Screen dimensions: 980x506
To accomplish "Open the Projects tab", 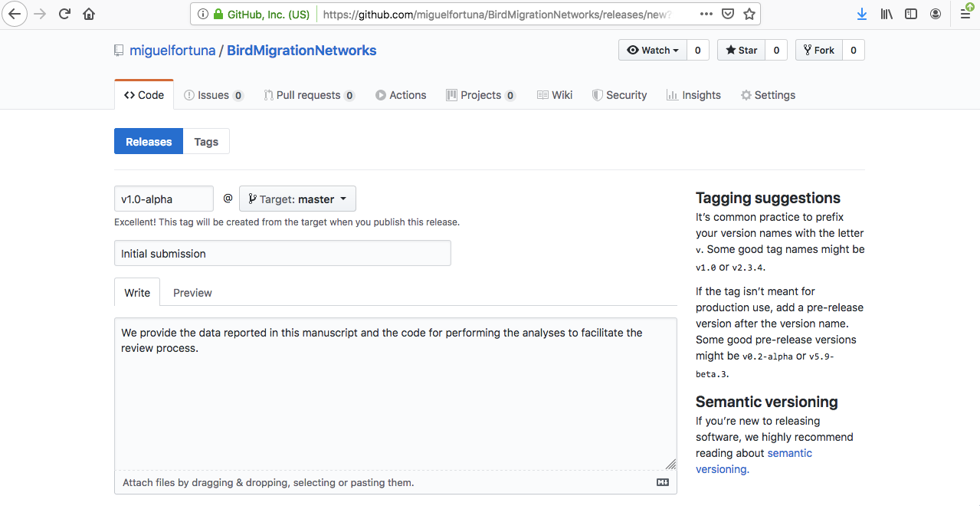I will (x=480, y=95).
